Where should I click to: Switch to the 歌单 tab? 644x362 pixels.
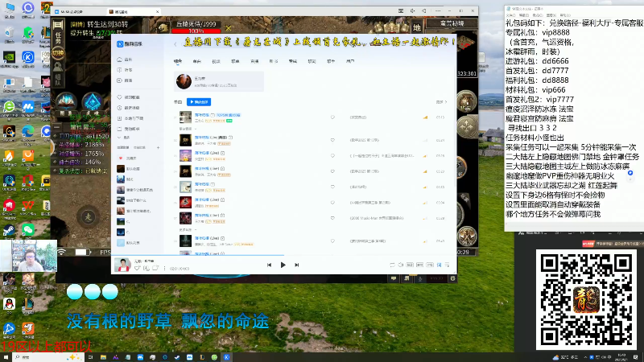pos(235,61)
